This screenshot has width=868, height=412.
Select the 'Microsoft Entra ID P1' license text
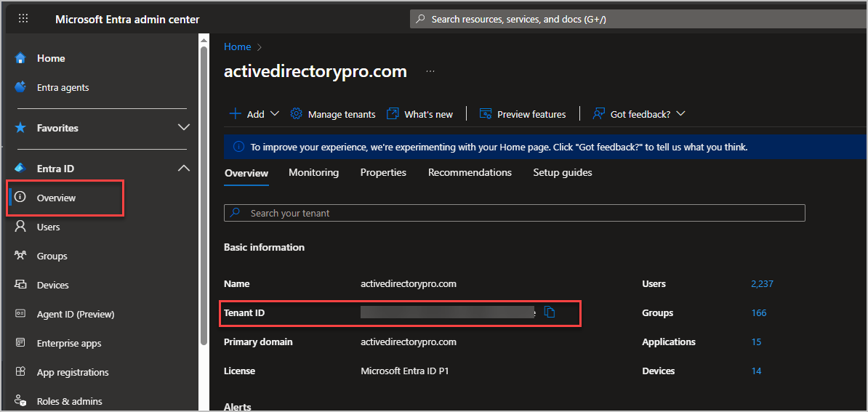click(405, 371)
